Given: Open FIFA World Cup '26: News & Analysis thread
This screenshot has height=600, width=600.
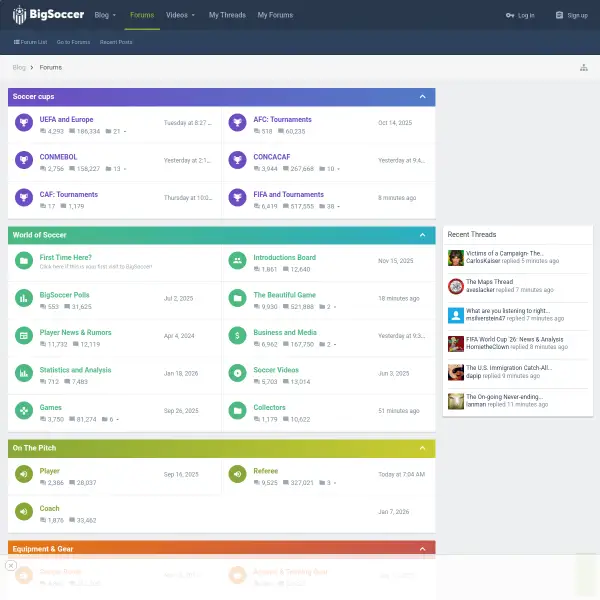Looking at the screenshot, I should click(514, 339).
